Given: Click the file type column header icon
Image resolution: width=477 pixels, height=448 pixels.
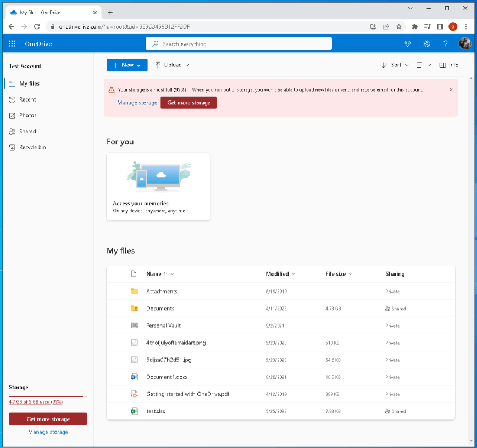Looking at the screenshot, I should [x=134, y=273].
